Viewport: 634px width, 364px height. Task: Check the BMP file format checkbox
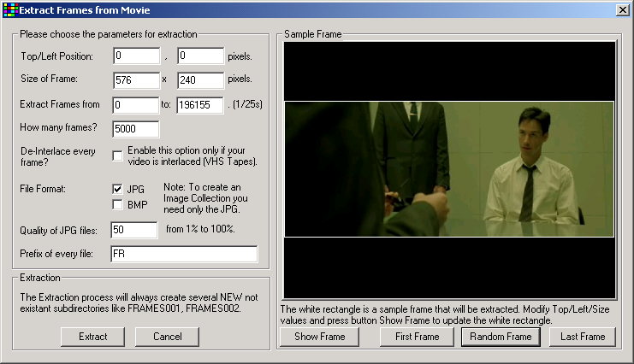pos(117,205)
